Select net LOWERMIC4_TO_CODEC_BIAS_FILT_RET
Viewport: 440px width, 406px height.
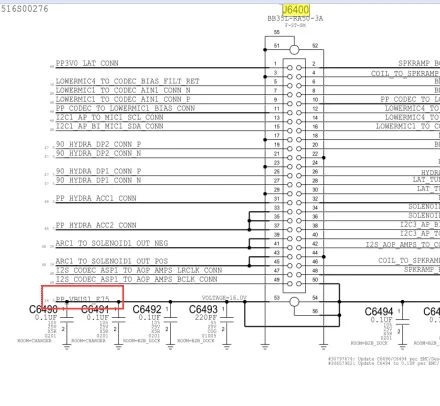[127, 81]
